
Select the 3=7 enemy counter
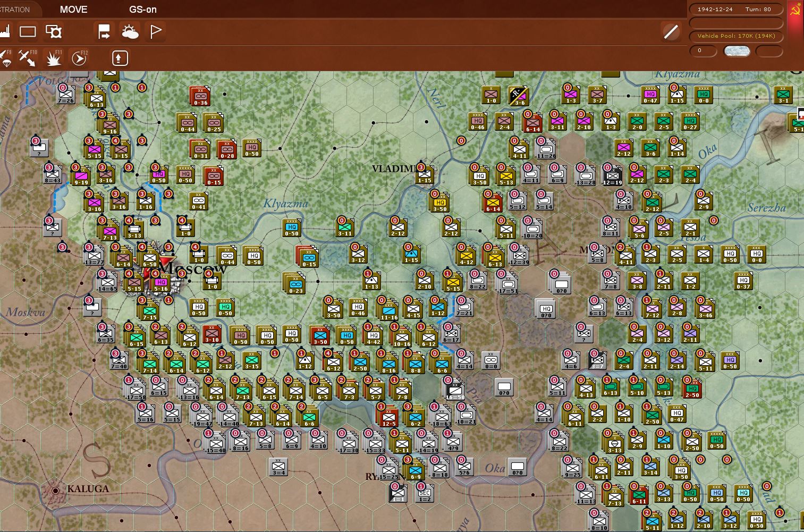tap(597, 360)
